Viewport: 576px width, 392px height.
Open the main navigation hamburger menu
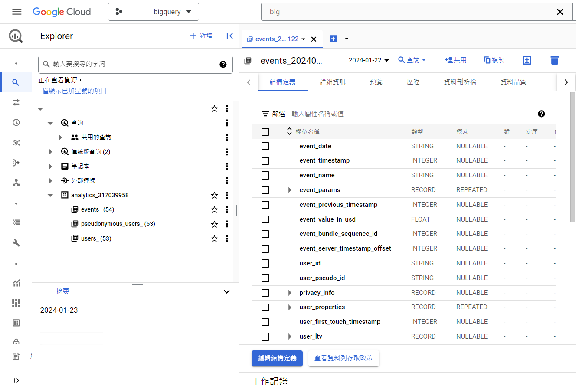pos(17,12)
